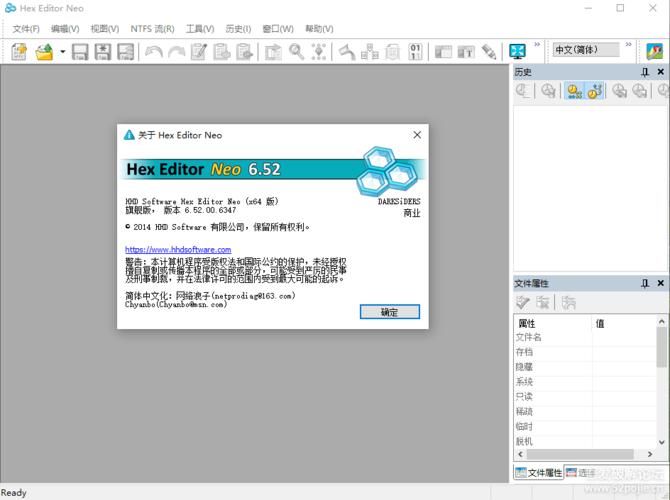670x500 pixels.
Task: Open the 窗口(W) menu
Action: point(278,29)
